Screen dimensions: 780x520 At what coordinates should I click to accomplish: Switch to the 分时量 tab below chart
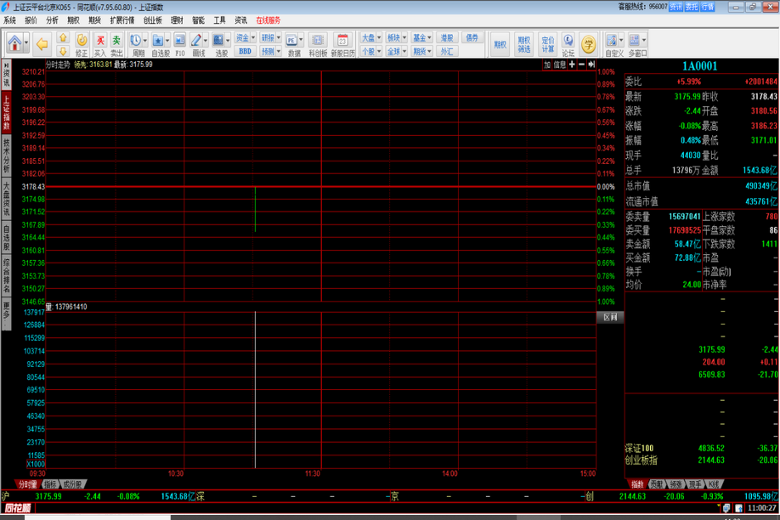pos(27,484)
